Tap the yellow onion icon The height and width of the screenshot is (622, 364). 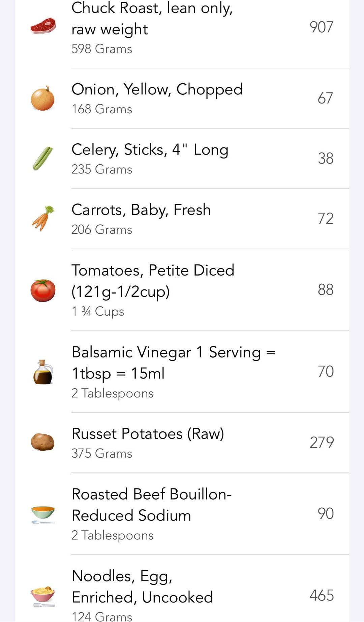click(43, 98)
